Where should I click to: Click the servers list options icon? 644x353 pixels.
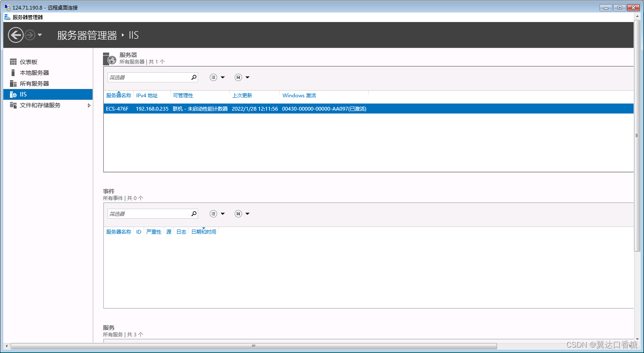click(213, 77)
